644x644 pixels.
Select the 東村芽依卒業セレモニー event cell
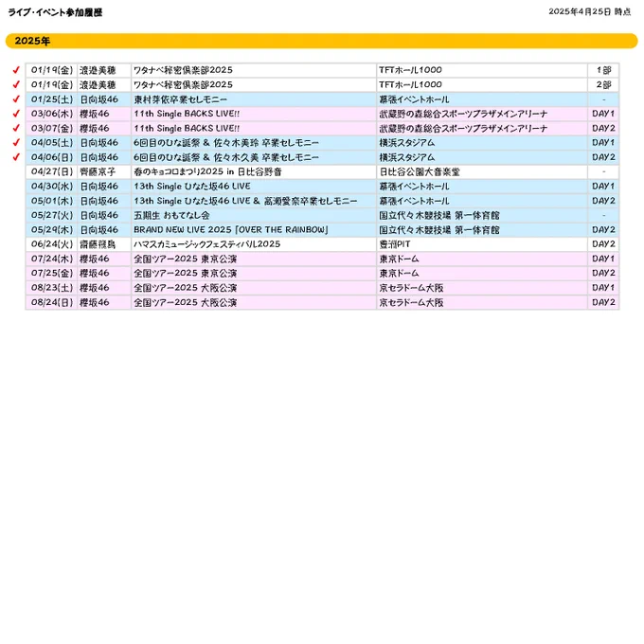(x=254, y=99)
